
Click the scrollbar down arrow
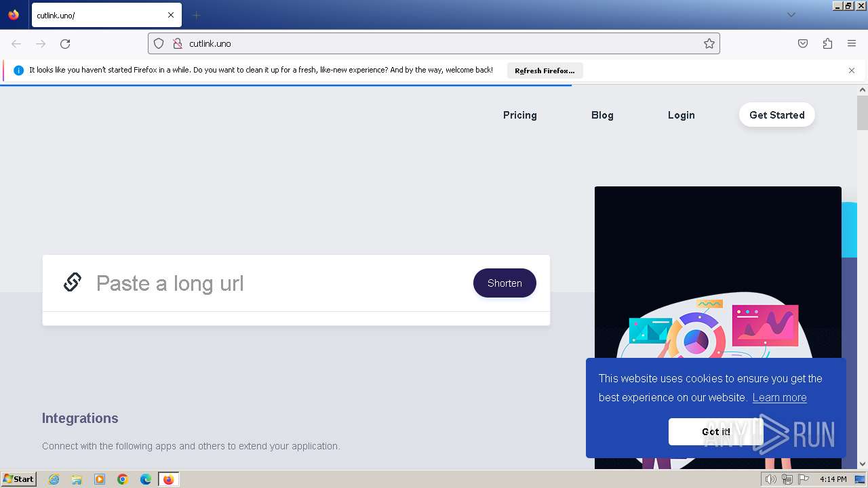[863, 464]
